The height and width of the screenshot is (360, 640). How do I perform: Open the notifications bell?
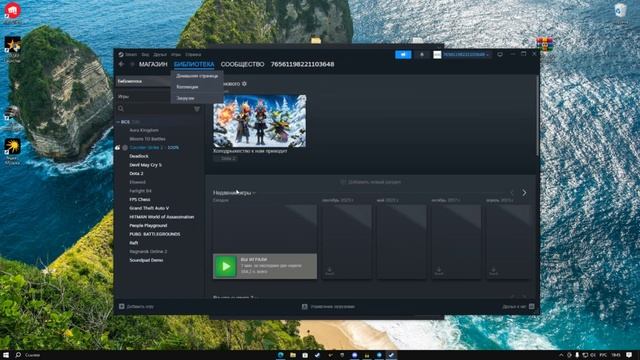[x=422, y=54]
